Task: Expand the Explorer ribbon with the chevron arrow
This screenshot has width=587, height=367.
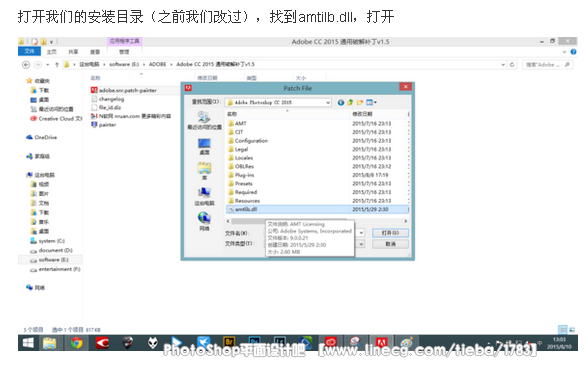Action: pyautogui.click(x=565, y=52)
